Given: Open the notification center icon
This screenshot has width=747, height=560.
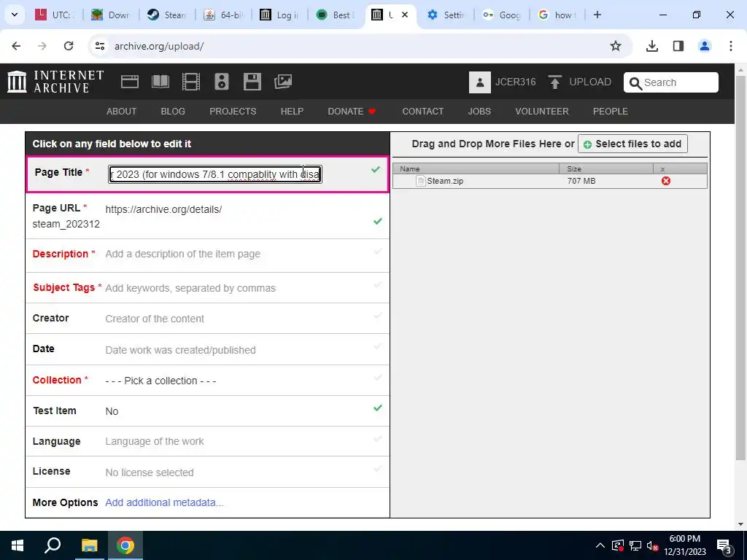Looking at the screenshot, I should point(724,545).
